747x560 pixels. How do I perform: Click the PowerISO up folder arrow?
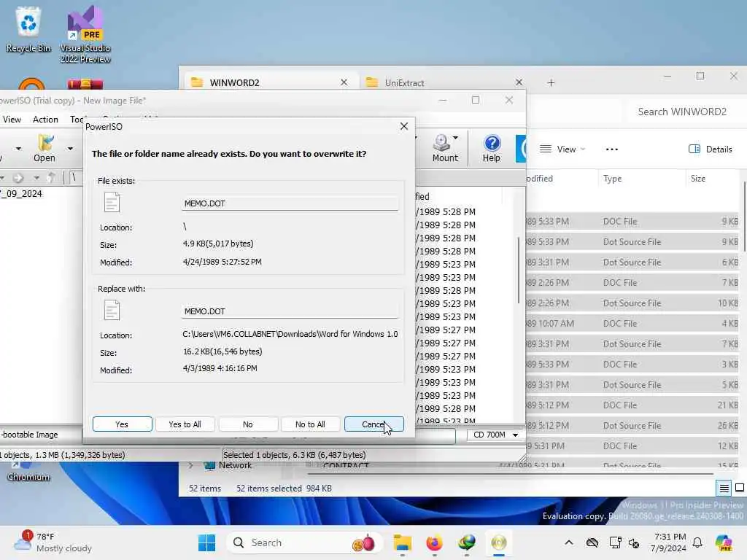point(52,178)
